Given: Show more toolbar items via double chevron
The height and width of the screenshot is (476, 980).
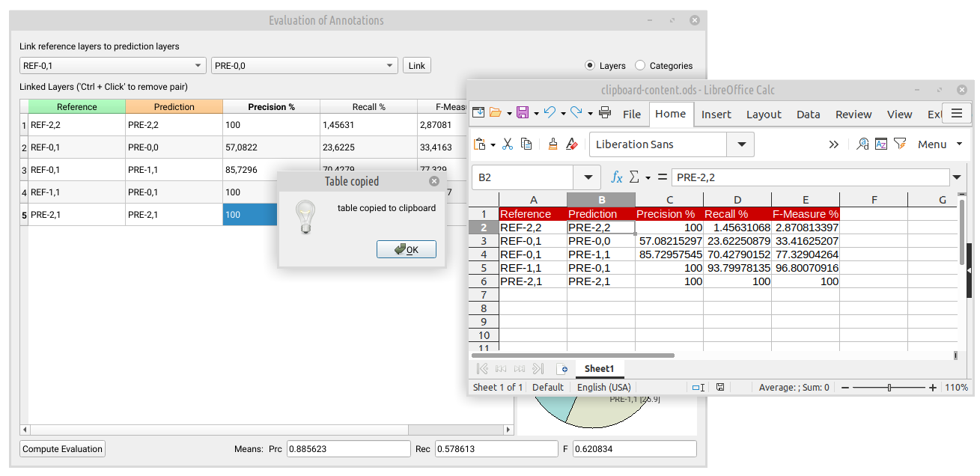Looking at the screenshot, I should [x=833, y=144].
